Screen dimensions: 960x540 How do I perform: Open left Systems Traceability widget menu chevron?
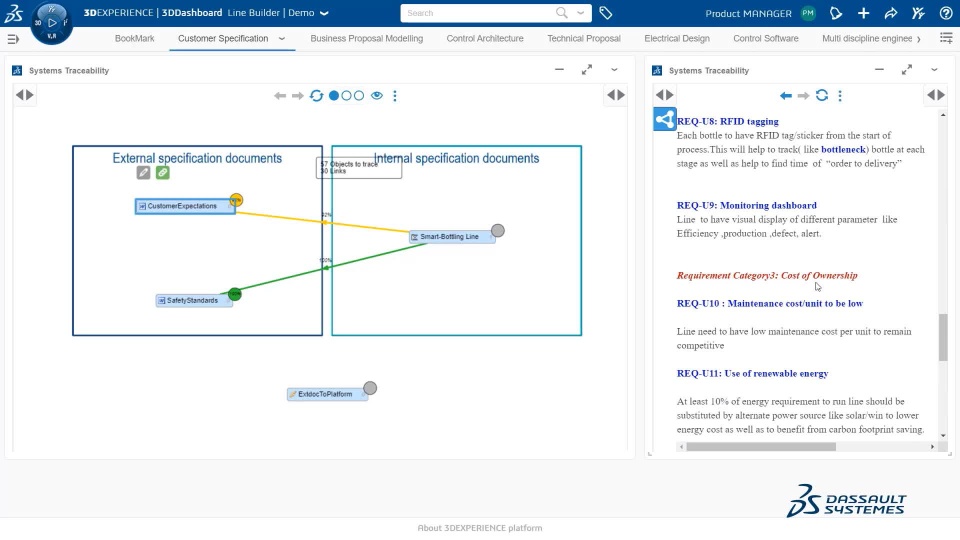pyautogui.click(x=614, y=70)
